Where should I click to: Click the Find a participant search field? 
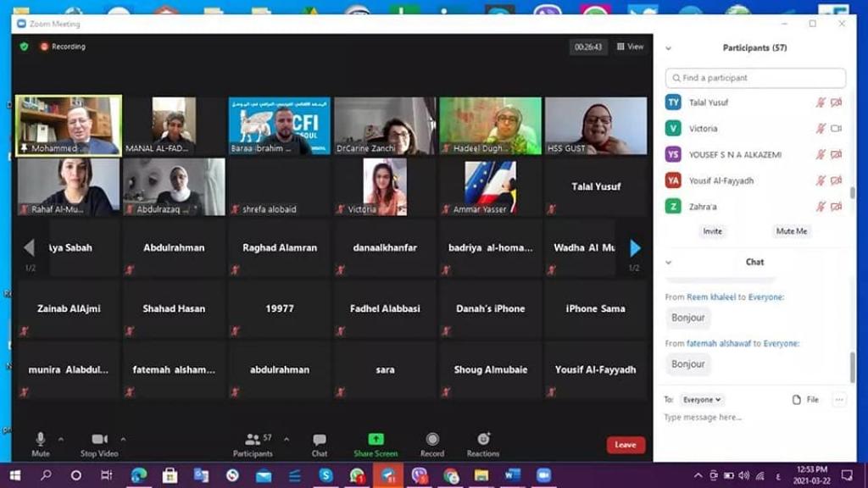[755, 78]
